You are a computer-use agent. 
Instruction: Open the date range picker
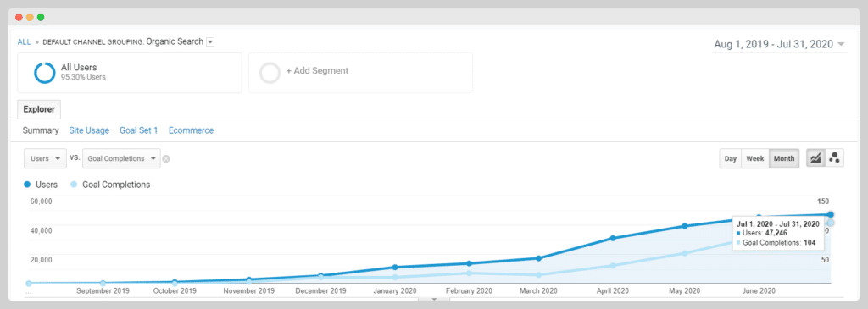(780, 44)
